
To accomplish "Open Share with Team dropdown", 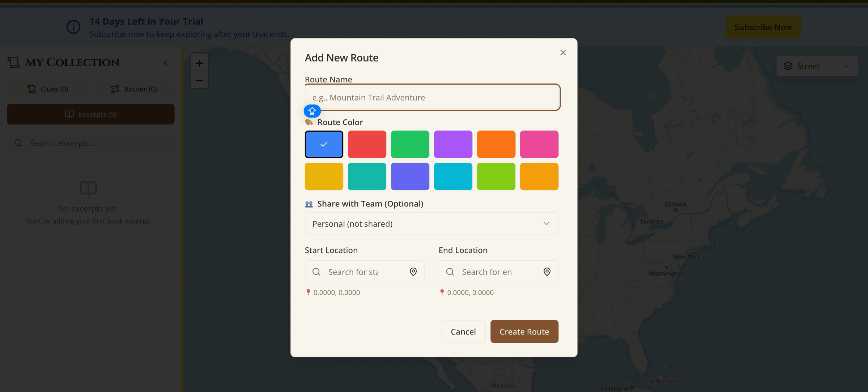I will click(431, 223).
